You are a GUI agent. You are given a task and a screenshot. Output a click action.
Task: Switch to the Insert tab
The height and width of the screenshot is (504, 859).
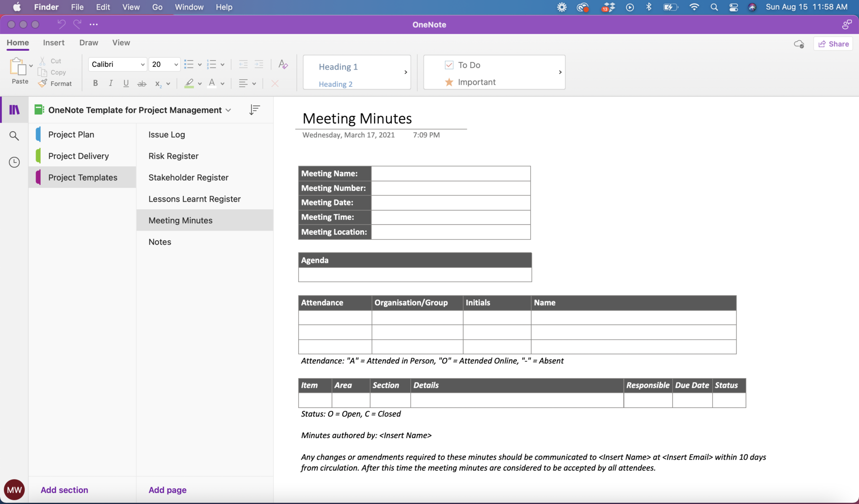click(54, 43)
